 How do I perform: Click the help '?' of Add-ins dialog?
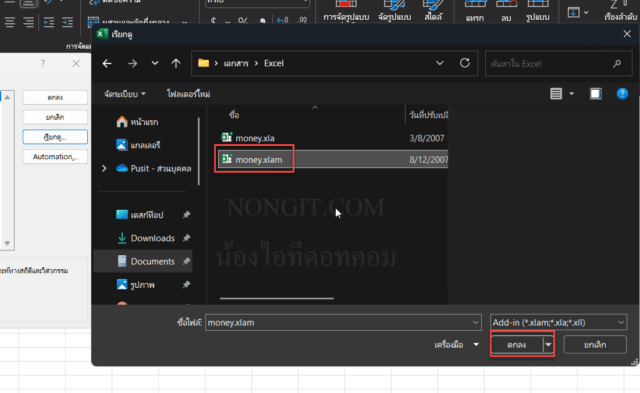43,63
